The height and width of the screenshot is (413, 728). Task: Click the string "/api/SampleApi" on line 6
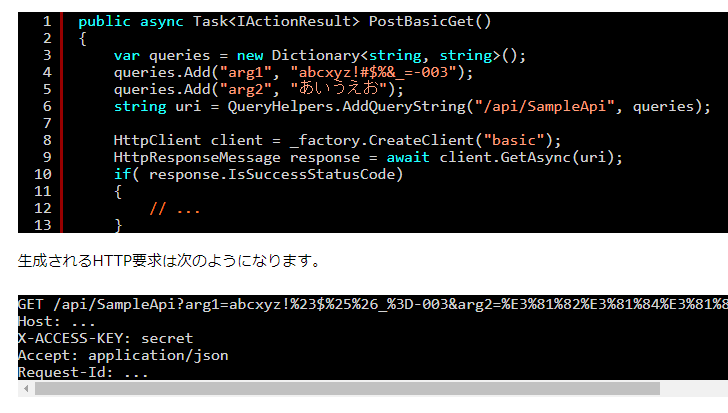click(x=548, y=107)
